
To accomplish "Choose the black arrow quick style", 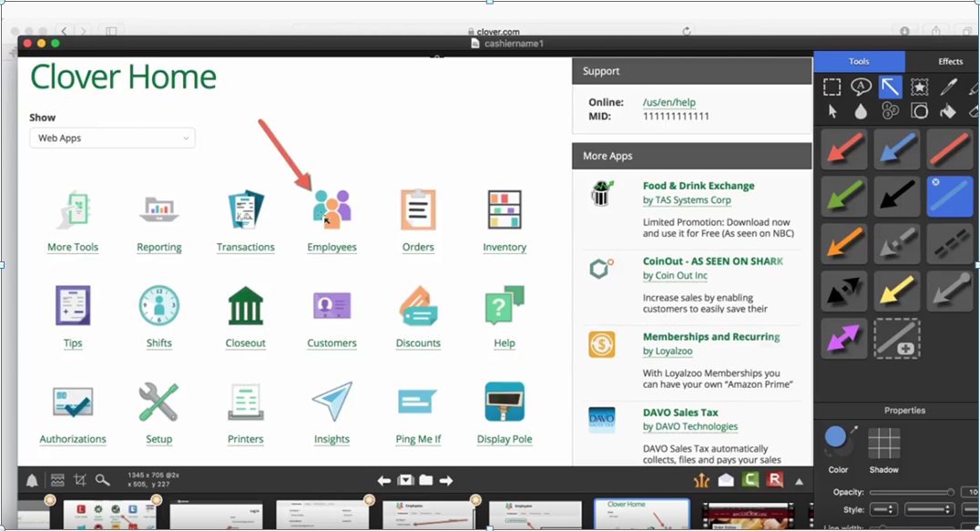I will (897, 196).
